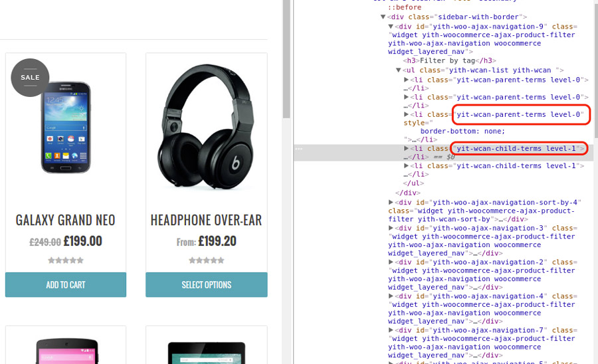
Task: Add Galaxy Grand Neo to cart
Action: pos(66,285)
